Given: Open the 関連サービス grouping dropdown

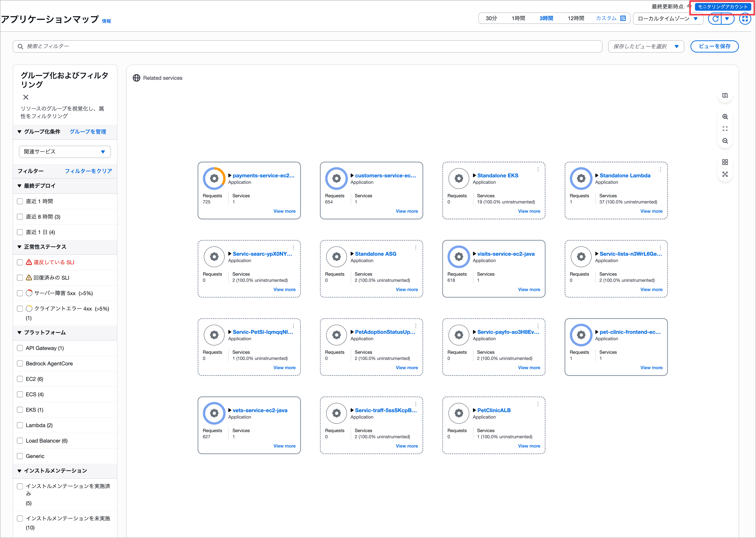Looking at the screenshot, I should 65,152.
